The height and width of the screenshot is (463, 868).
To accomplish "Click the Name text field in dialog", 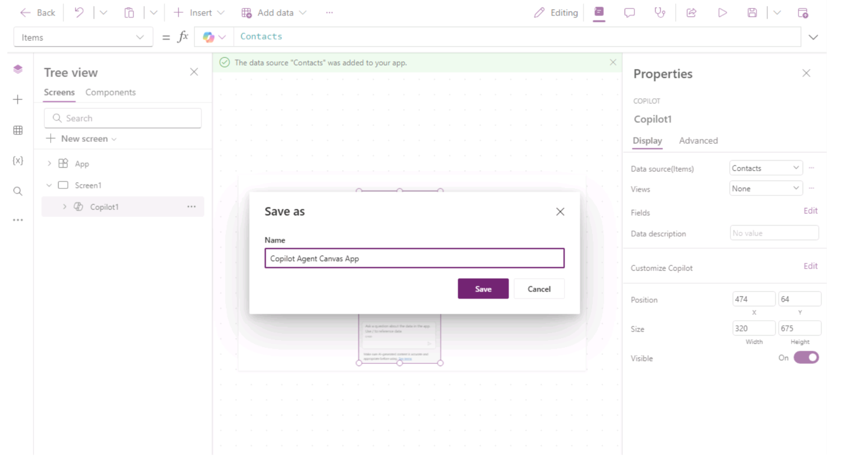I will (414, 258).
